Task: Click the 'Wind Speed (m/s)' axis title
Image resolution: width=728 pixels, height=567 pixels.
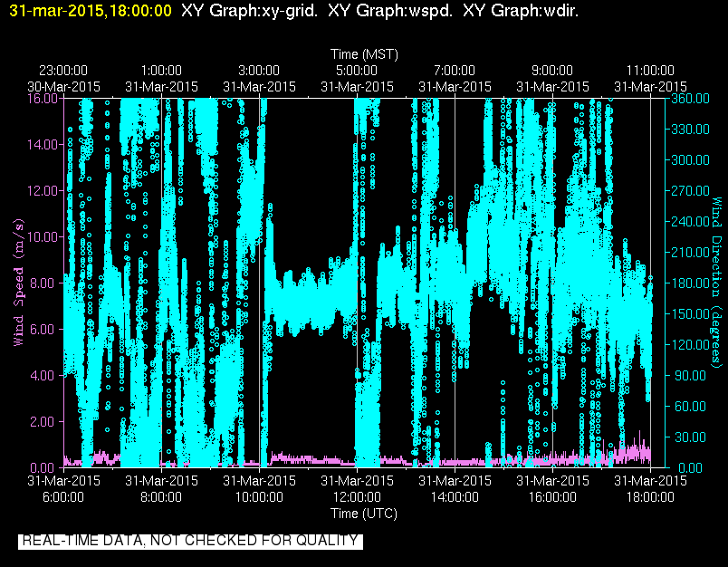Action: coord(18,283)
